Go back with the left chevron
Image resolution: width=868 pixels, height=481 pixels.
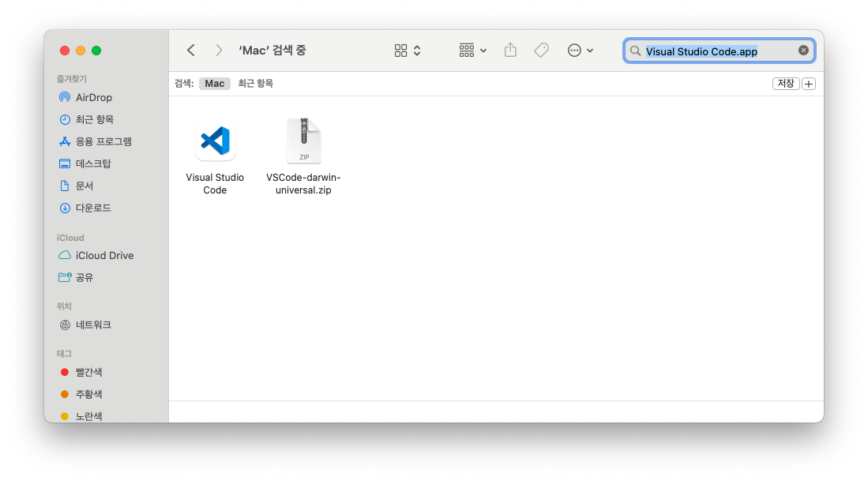(x=191, y=51)
